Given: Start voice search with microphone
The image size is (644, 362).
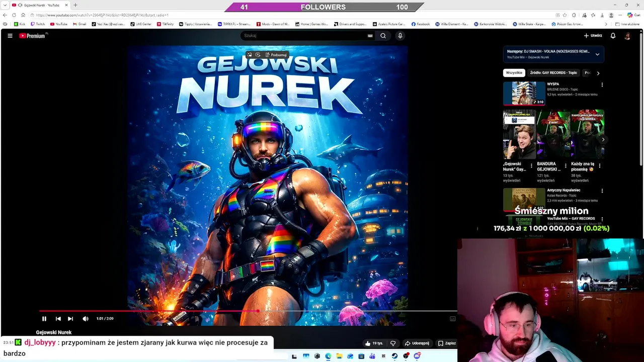Looking at the screenshot, I should [x=400, y=36].
